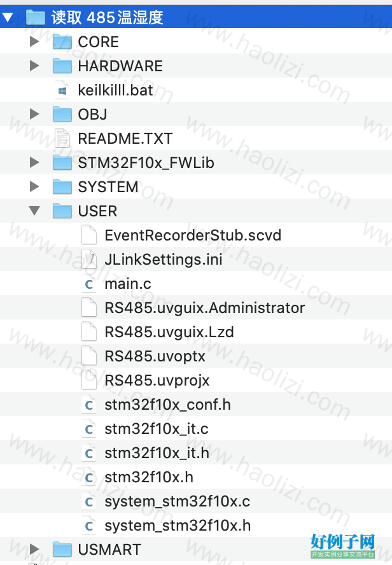
Task: Select the SYSTEM folder name
Action: pyautogui.click(x=108, y=187)
